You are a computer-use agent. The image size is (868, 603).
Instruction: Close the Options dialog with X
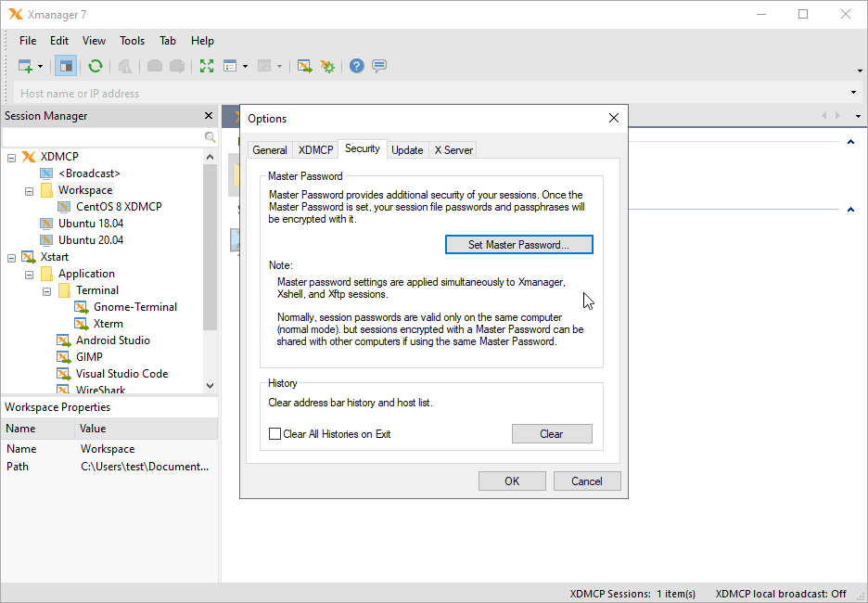click(613, 118)
